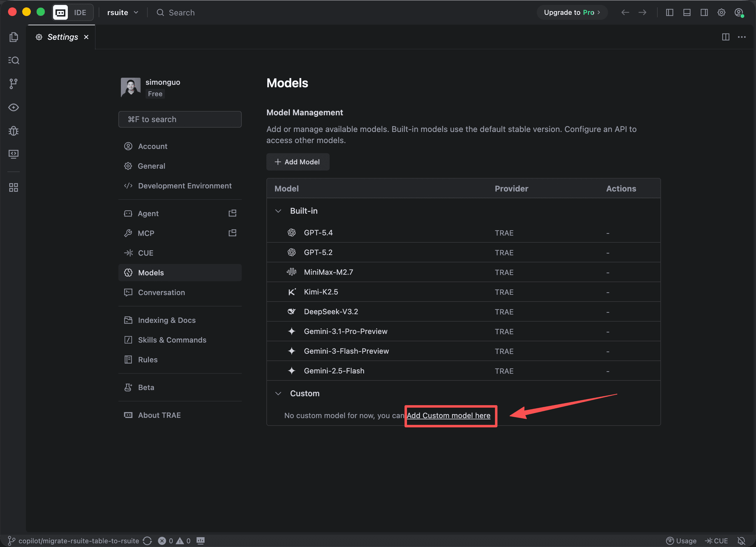Open Development Environment settings
This screenshot has height=547, width=756.
tap(180, 186)
